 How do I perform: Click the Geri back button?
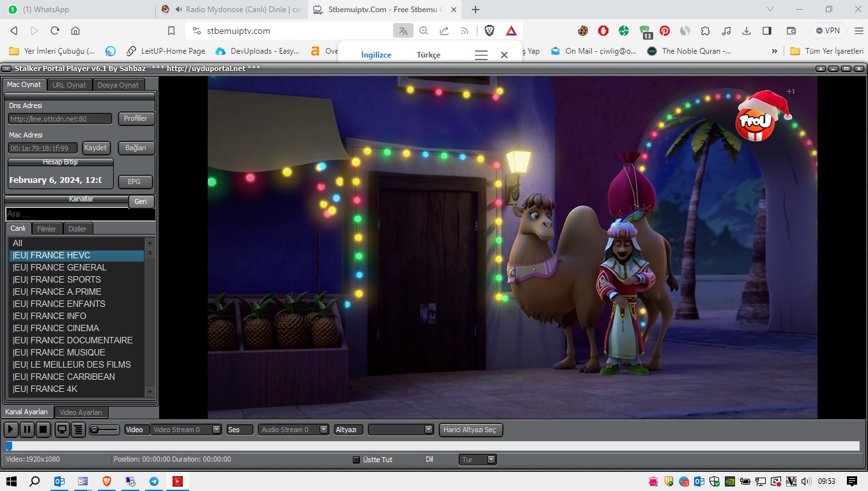141,201
